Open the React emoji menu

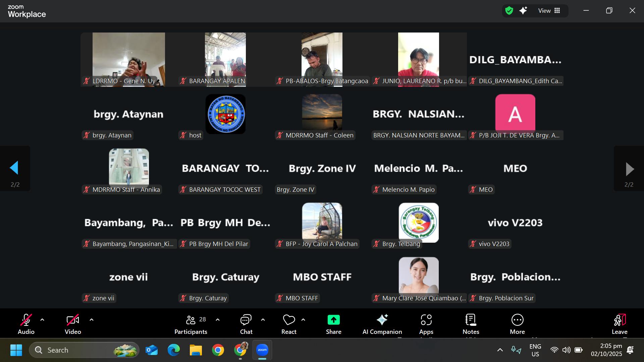[x=289, y=324]
